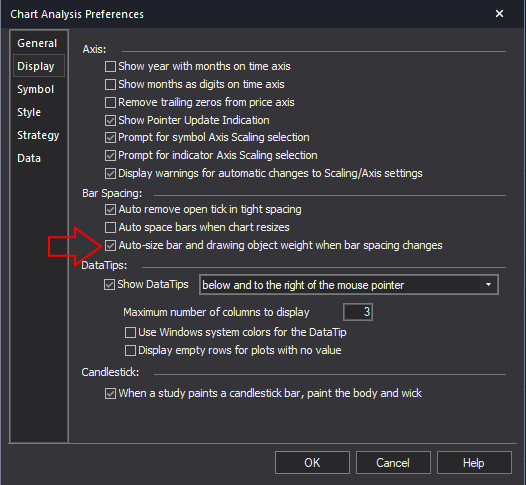The height and width of the screenshot is (485, 526).
Task: Click the maximum number of columns field
Action: tap(358, 312)
